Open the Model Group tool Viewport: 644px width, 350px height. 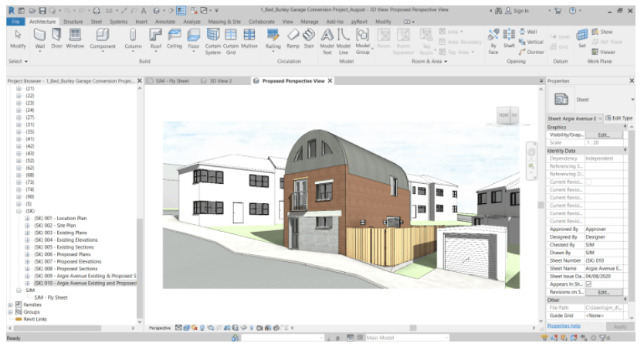pos(363,41)
